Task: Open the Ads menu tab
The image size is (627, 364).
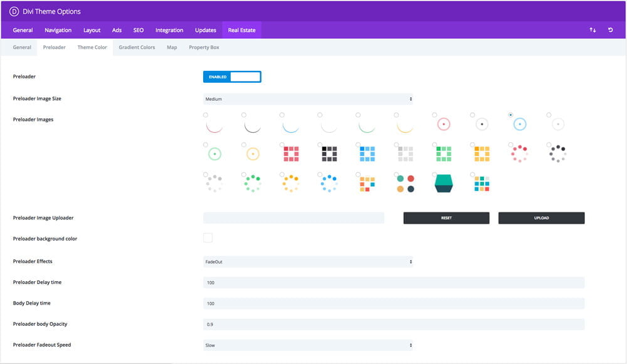Action: point(117,30)
